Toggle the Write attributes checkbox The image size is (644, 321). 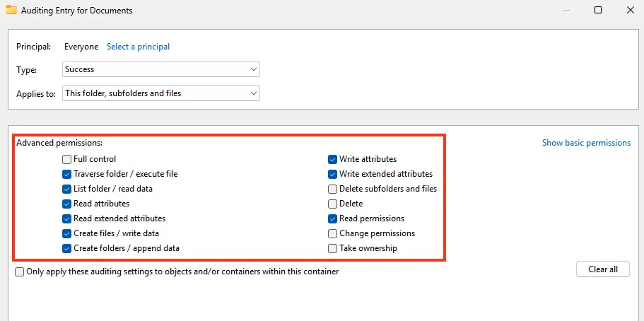point(333,159)
